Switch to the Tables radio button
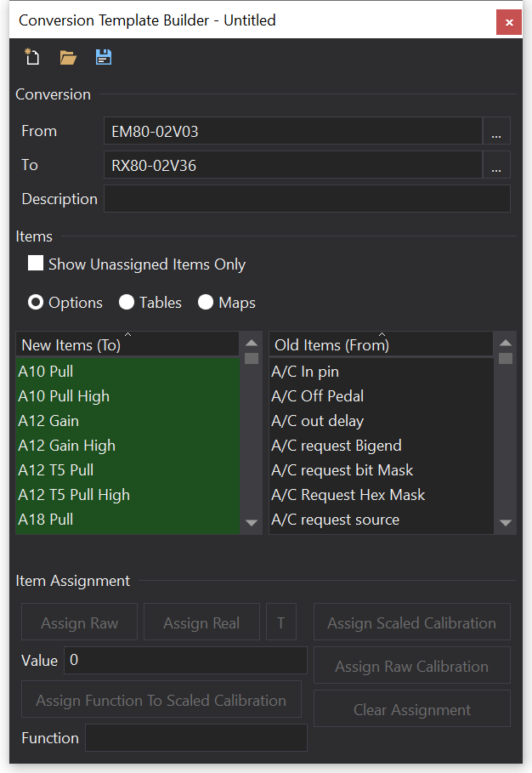The height and width of the screenshot is (773, 532). click(x=127, y=303)
